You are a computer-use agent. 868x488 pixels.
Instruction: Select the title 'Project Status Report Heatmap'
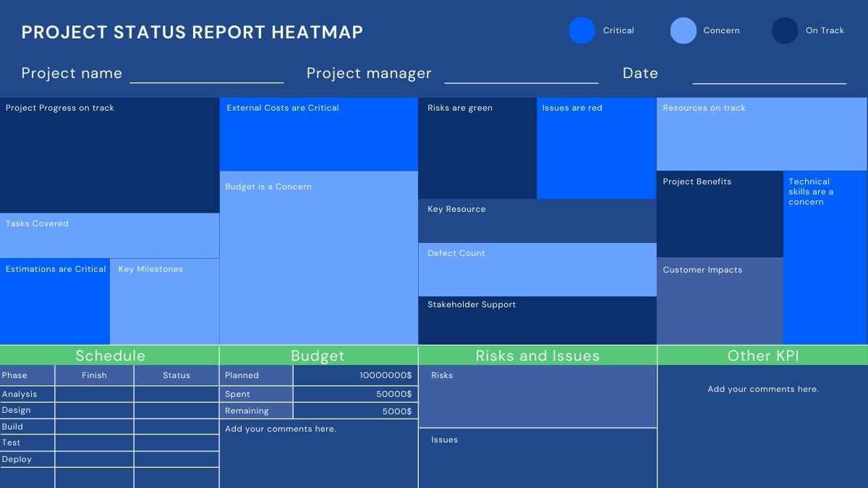click(192, 32)
